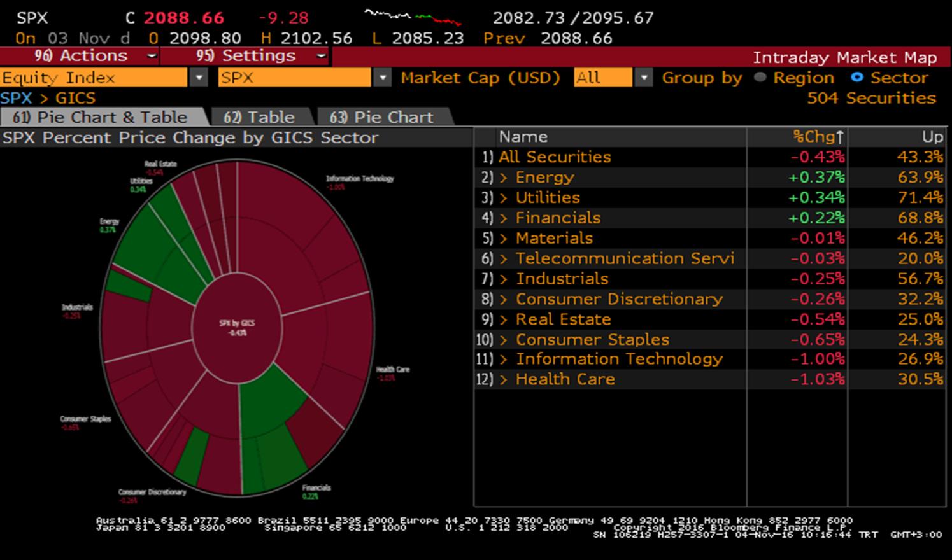Switch to the 62) Table tab
Viewport: 952px width, 560px height.
(x=260, y=117)
